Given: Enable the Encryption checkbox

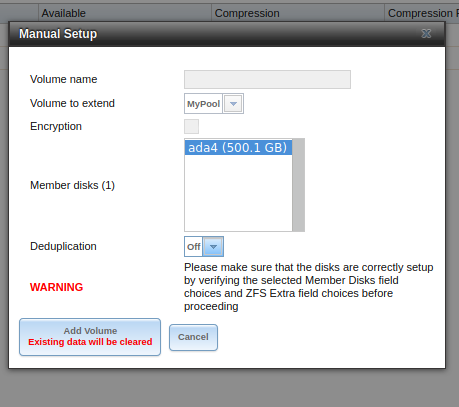Looking at the screenshot, I should point(192,126).
